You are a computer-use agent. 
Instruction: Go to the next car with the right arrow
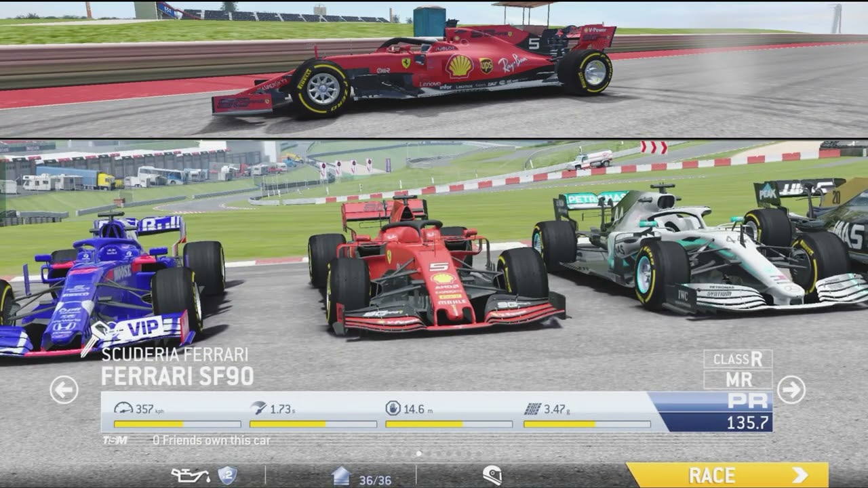click(x=791, y=390)
